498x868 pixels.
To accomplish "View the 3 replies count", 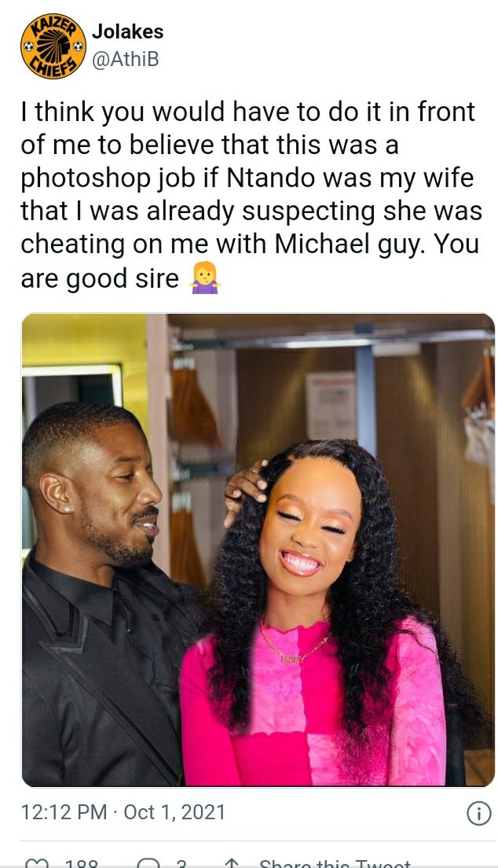I will click(181, 863).
